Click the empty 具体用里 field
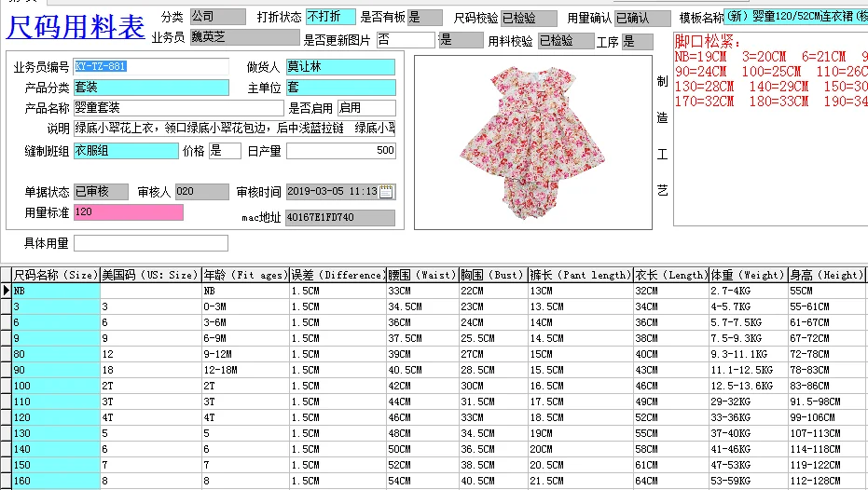The image size is (868, 490). (151, 243)
